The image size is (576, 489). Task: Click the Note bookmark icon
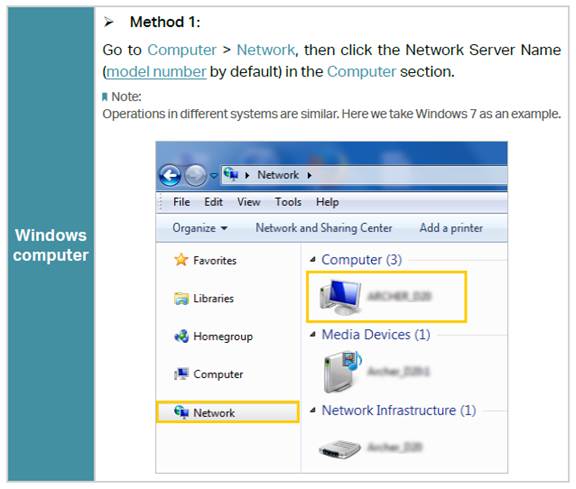pyautogui.click(x=105, y=97)
